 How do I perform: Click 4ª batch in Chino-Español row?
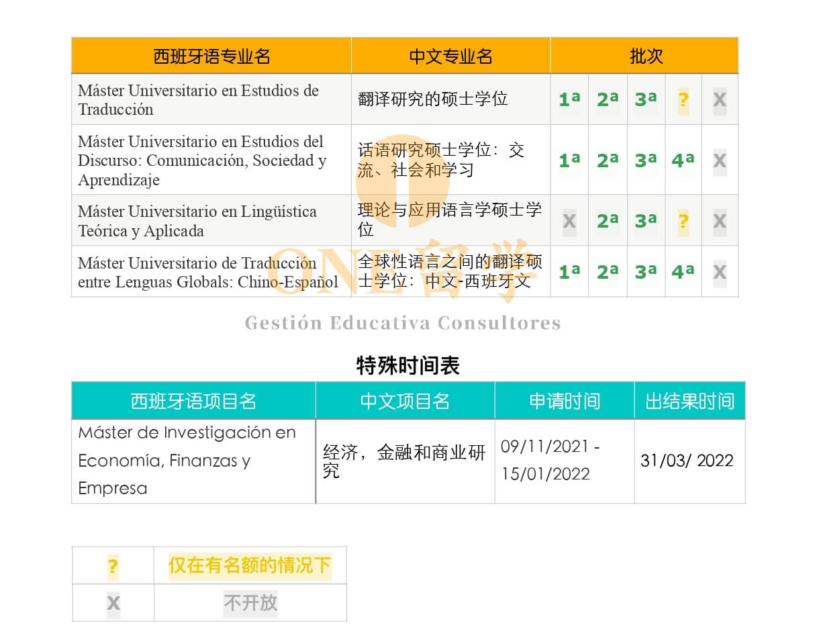[683, 272]
